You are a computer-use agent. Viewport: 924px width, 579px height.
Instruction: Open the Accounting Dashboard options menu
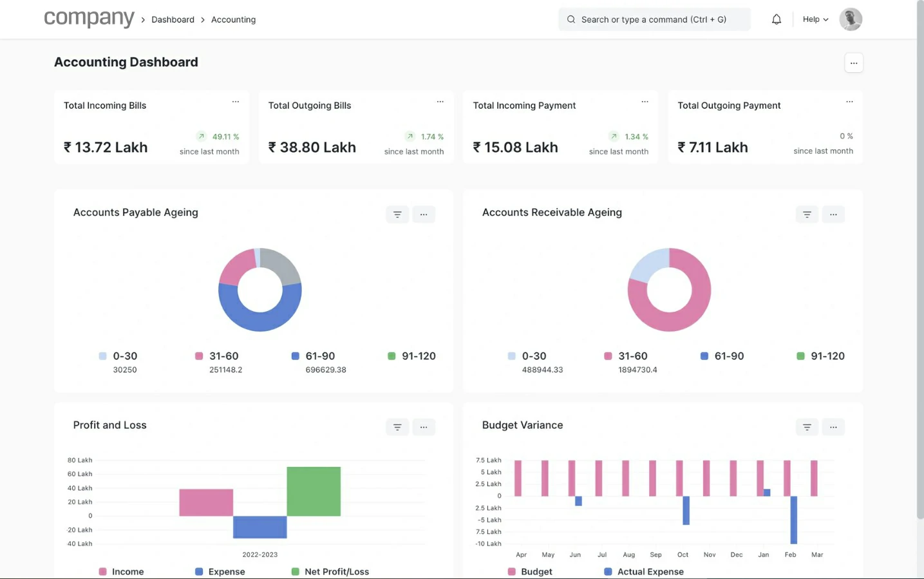[853, 63]
